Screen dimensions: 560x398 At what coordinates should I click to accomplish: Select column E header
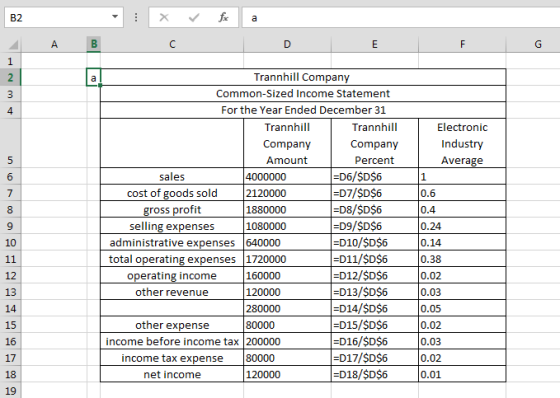click(x=375, y=44)
